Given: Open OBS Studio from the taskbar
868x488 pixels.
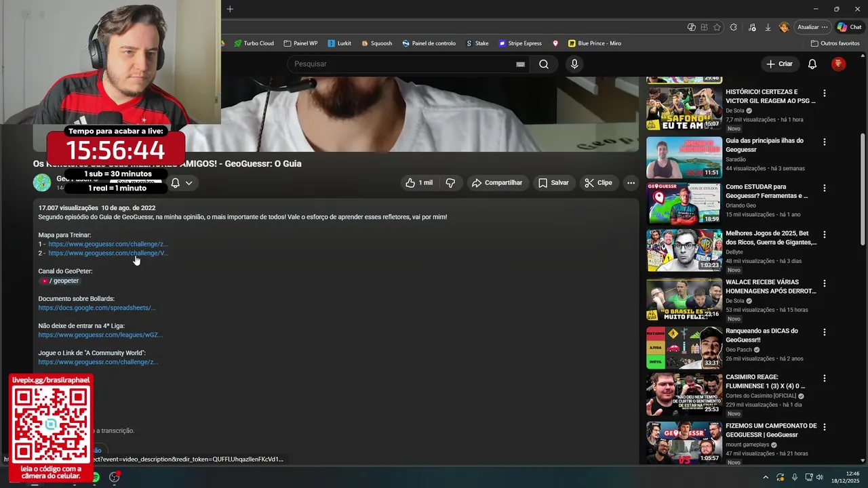Looking at the screenshot, I should (x=114, y=477).
